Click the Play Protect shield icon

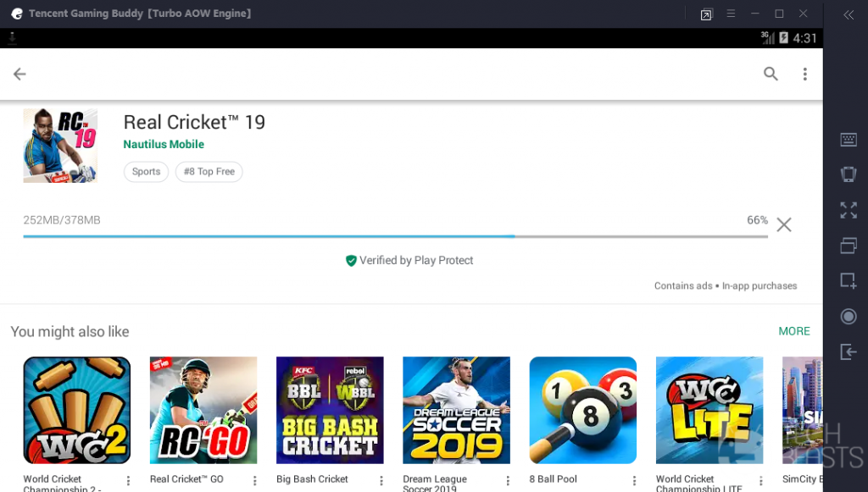351,260
